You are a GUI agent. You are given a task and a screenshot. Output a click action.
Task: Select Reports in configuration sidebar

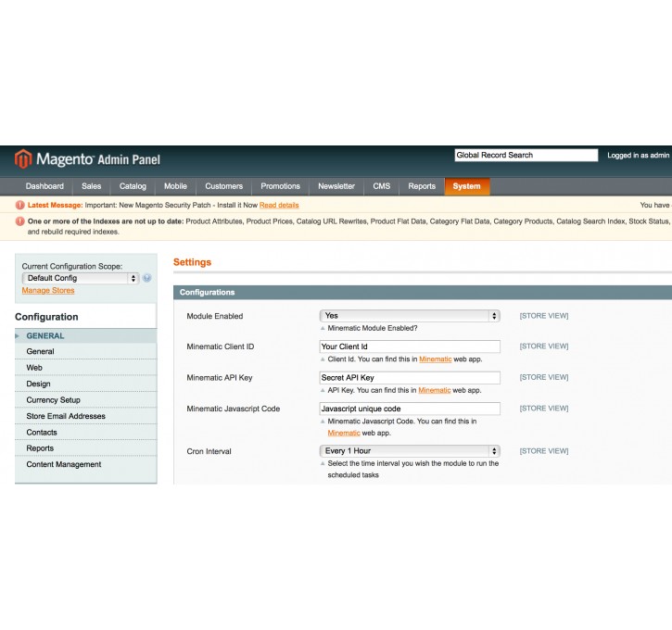tap(85, 448)
